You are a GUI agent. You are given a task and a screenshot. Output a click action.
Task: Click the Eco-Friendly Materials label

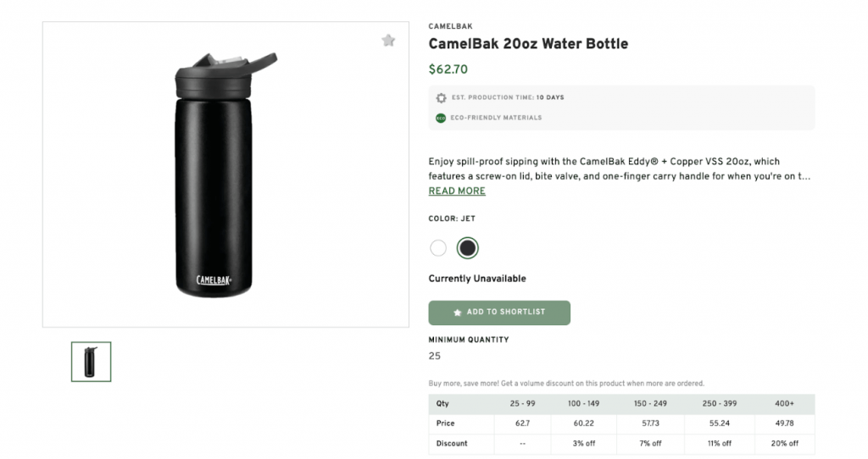(496, 118)
